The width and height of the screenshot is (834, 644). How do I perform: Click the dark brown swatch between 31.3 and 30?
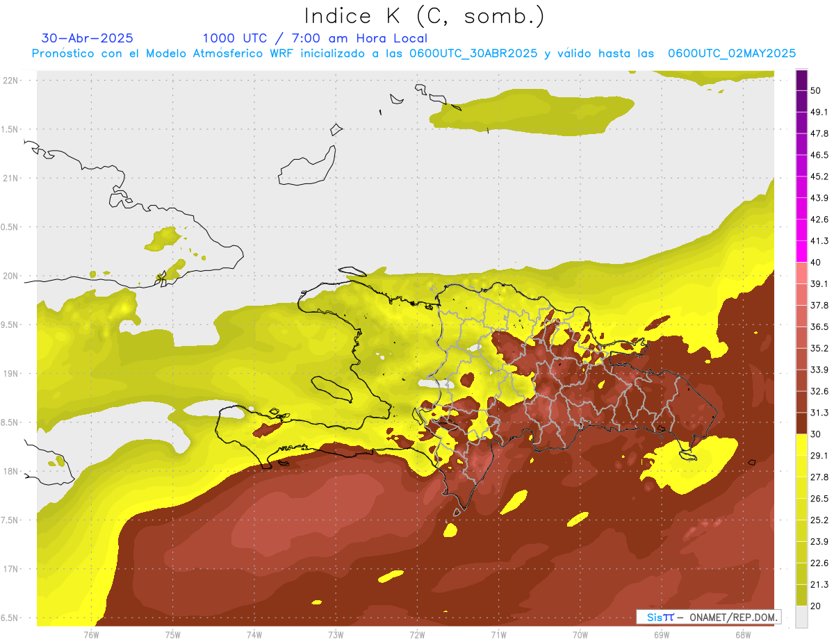(x=801, y=424)
